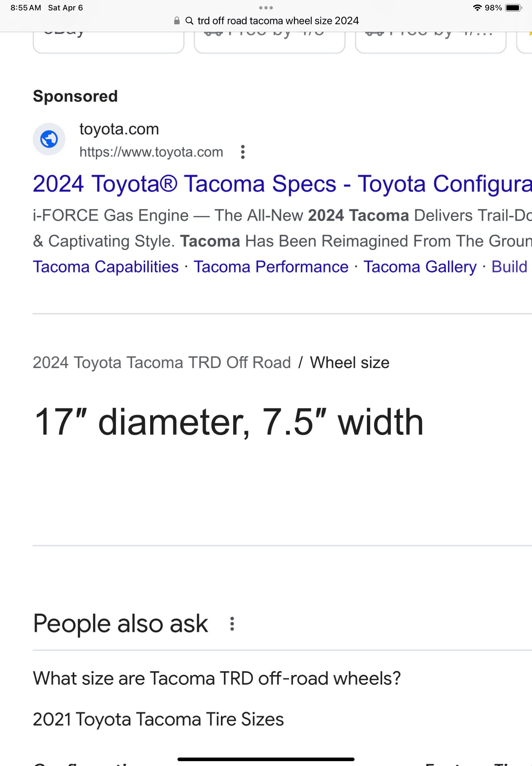
Task: Expand "What size are Tacoma TRD off-road wheels?"
Action: (217, 678)
